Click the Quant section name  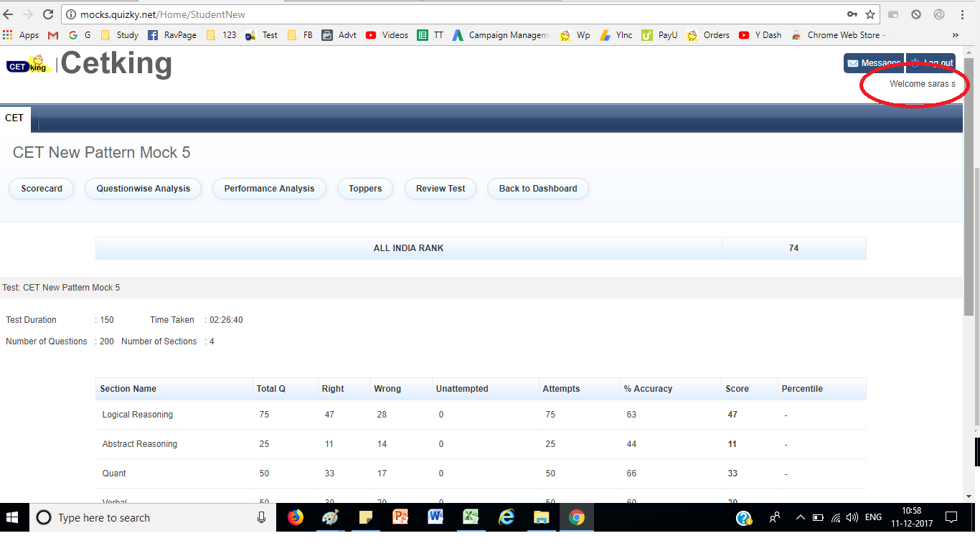tap(113, 474)
